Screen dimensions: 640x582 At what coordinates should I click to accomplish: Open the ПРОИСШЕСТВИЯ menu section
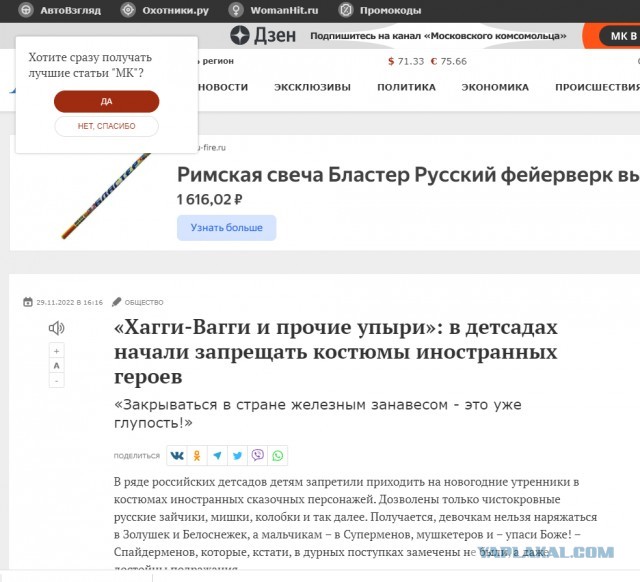(x=598, y=87)
